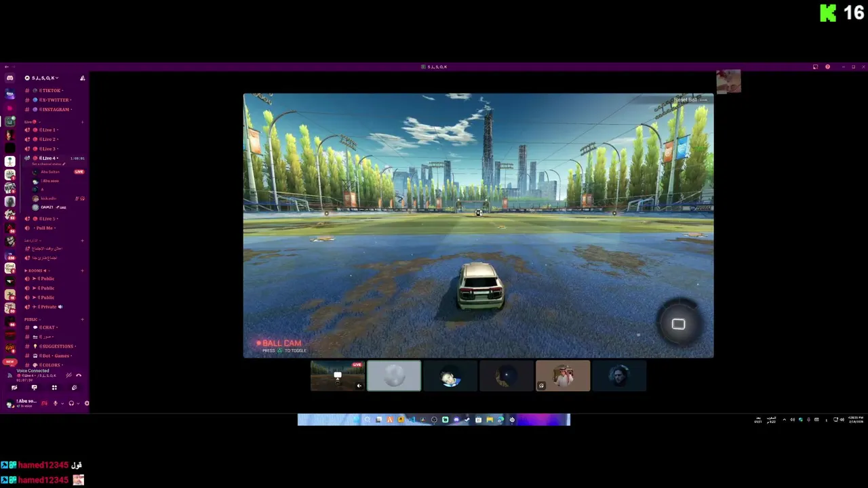The image size is (868, 488).
Task: Select the Live 4 voice channel
Action: 54,158
